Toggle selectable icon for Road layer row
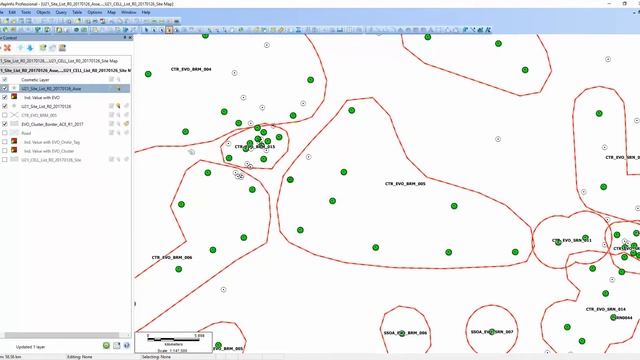Viewport: 640px width, 360px height. [x=119, y=133]
